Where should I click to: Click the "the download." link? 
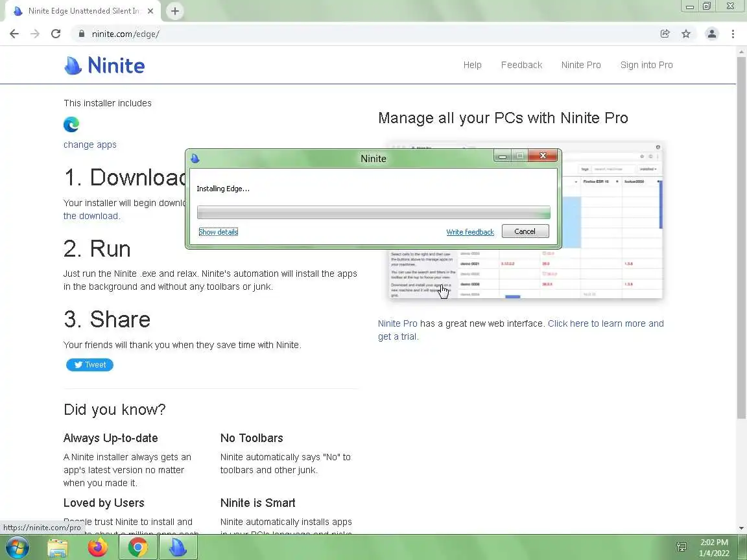(x=92, y=216)
